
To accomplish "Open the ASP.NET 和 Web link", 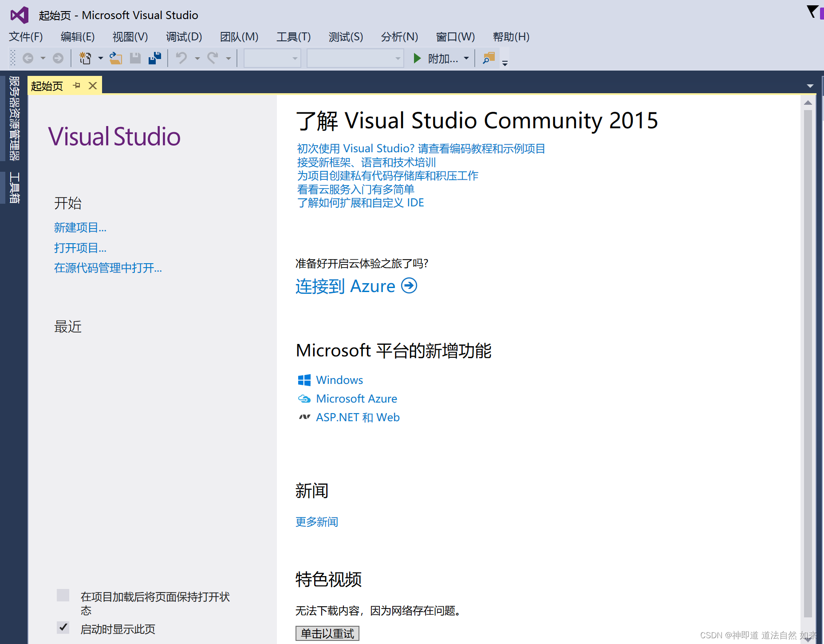I will point(358,417).
